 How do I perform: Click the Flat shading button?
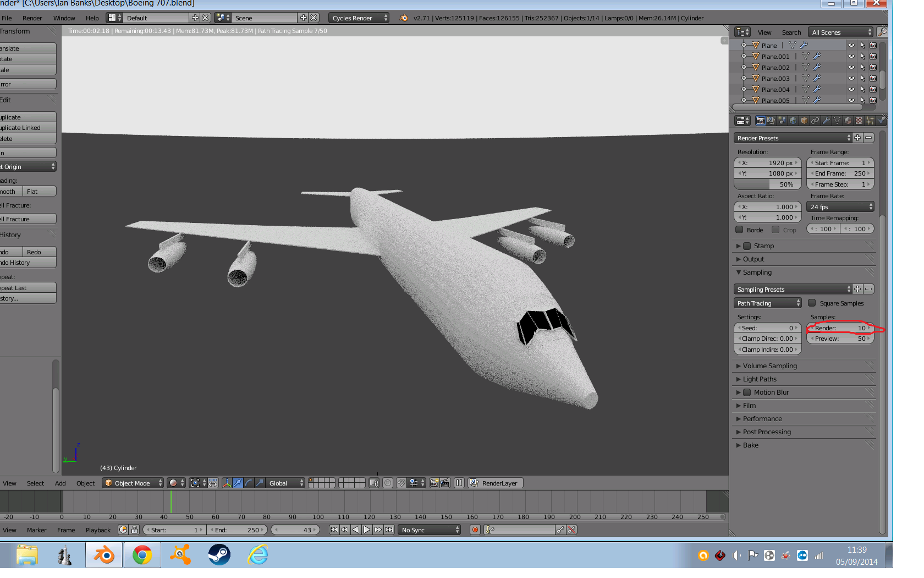pyautogui.click(x=40, y=191)
